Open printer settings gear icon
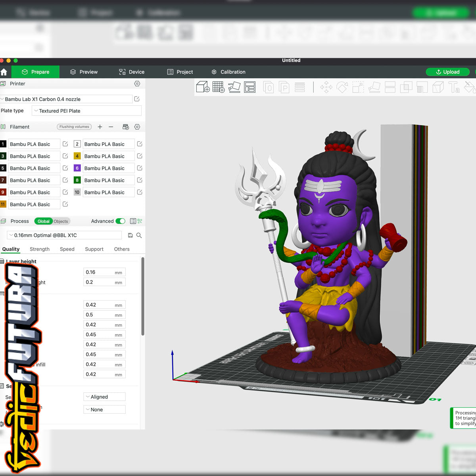 [x=137, y=84]
